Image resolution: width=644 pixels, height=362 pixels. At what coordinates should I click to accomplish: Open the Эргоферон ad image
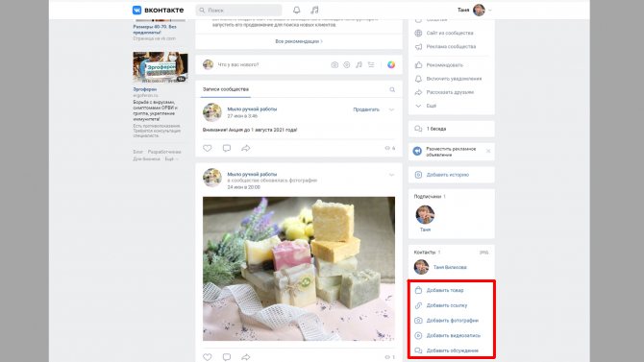[x=161, y=67]
